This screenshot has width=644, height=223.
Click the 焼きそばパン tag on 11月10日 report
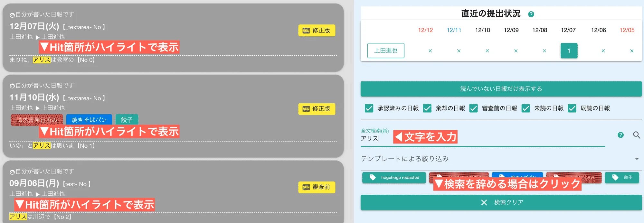coord(89,120)
